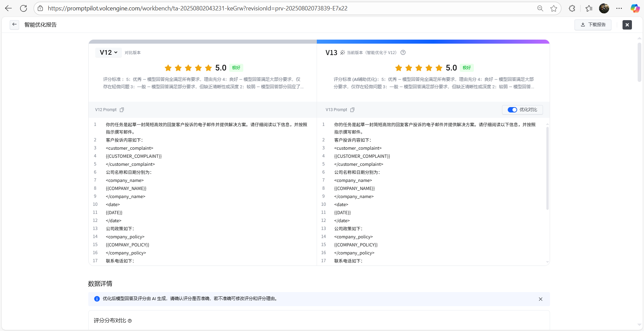Image resolution: width=644 pixels, height=331 pixels.
Task: Go back using the browser back arrow
Action: point(8,8)
